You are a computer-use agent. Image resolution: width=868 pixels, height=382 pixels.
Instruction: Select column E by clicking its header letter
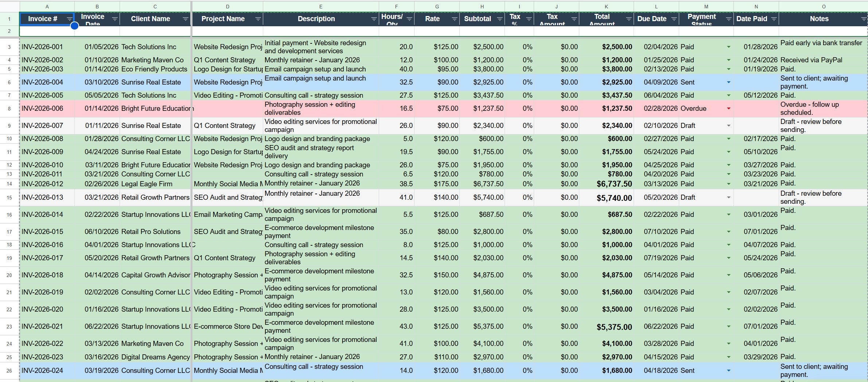[x=321, y=6]
